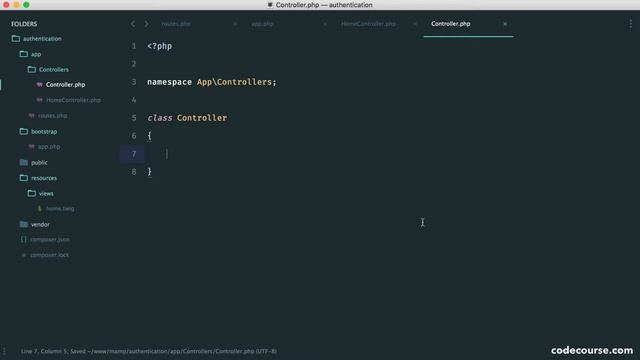Open home.twig in the sidebar

tap(60, 209)
